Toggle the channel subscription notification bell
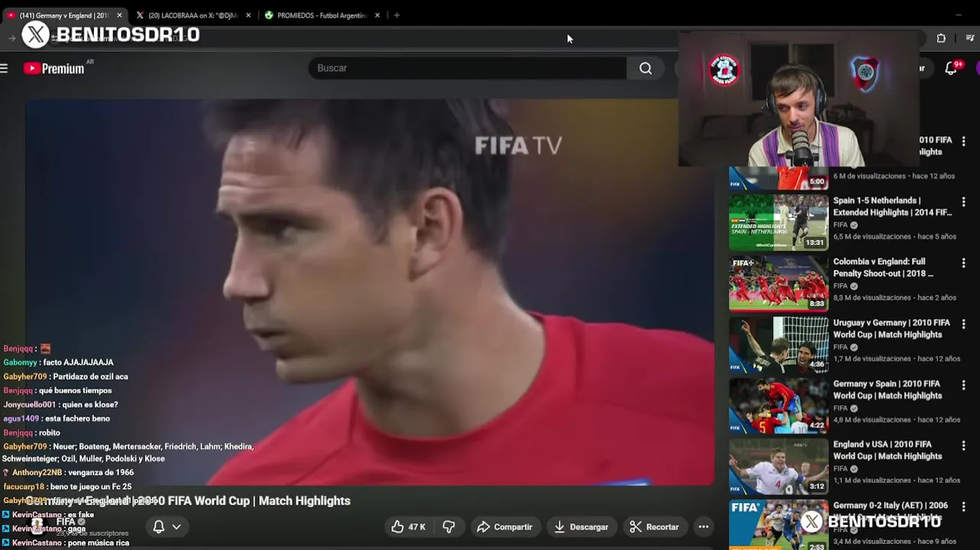 tap(159, 527)
